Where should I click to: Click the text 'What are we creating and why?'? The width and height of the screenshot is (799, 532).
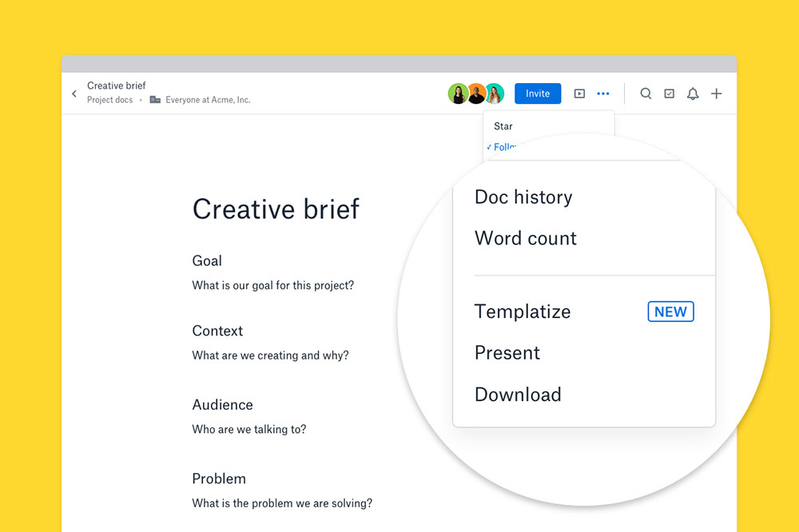(270, 355)
